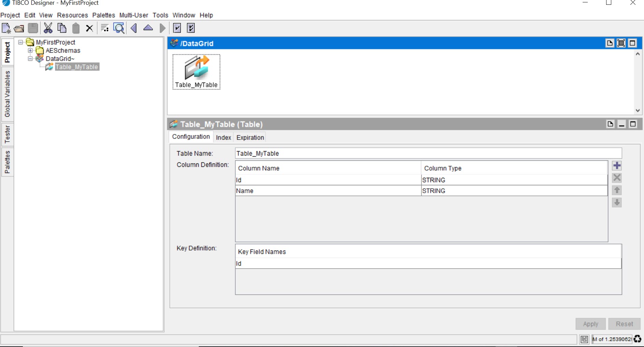Click the Cut scissors icon
Screen dimensions: 644x347
tap(48, 28)
